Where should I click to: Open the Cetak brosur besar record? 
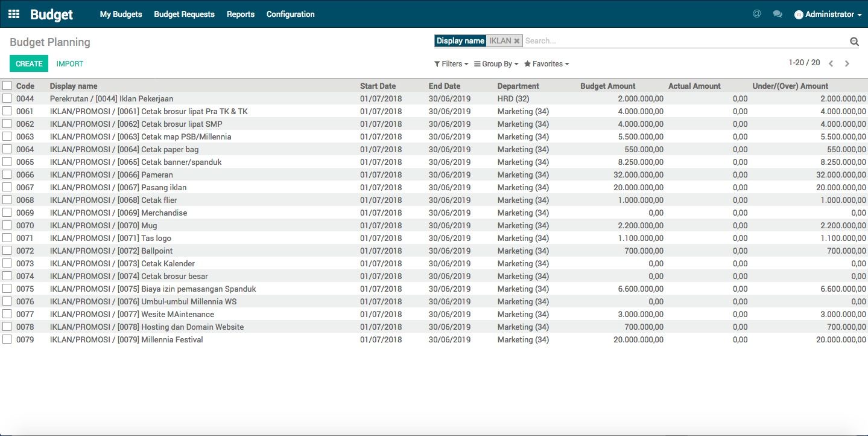click(x=129, y=276)
